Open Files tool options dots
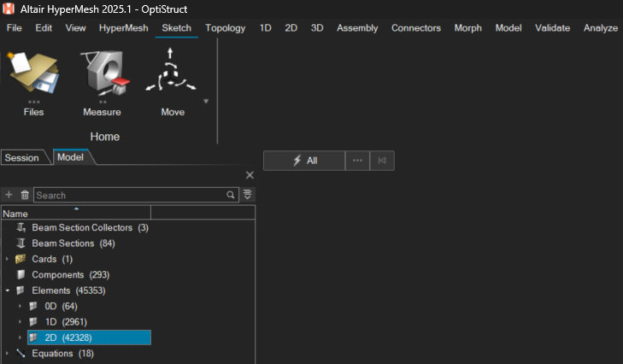The width and height of the screenshot is (623, 364). 34,103
